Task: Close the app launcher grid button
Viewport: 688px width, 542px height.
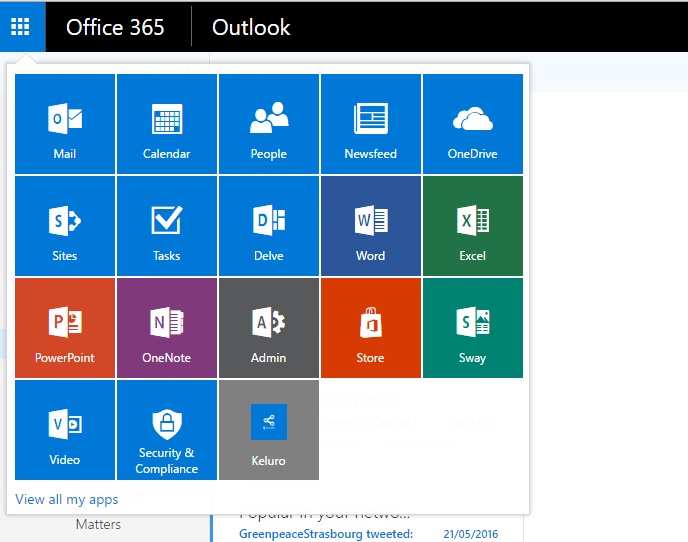Action: click(20, 27)
